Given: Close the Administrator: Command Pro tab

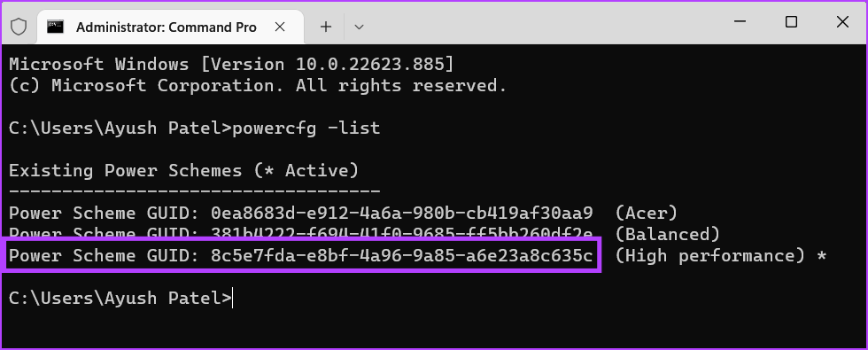Looking at the screenshot, I should point(280,27).
